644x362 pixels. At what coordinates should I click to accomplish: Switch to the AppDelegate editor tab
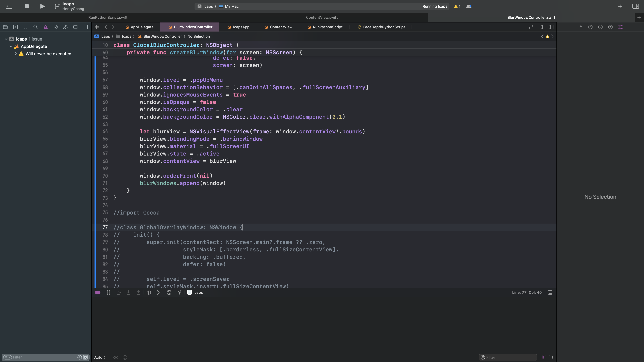click(x=139, y=27)
